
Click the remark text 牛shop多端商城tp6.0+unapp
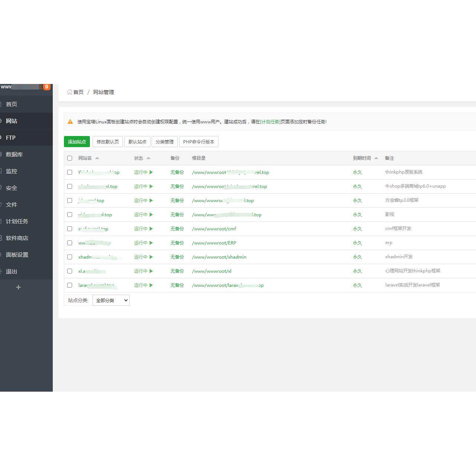415,186
